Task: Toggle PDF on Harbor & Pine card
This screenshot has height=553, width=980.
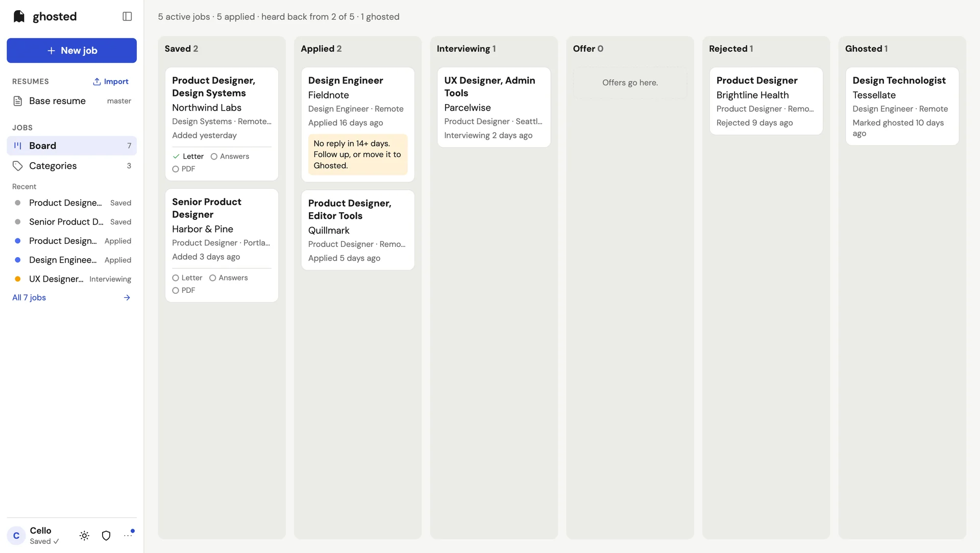Action: click(x=184, y=290)
